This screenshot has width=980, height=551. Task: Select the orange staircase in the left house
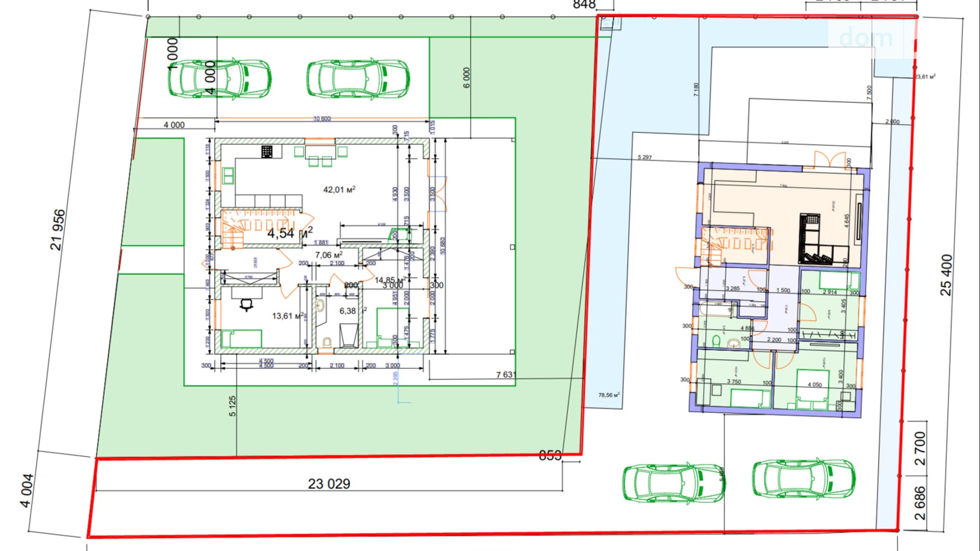(x=258, y=226)
